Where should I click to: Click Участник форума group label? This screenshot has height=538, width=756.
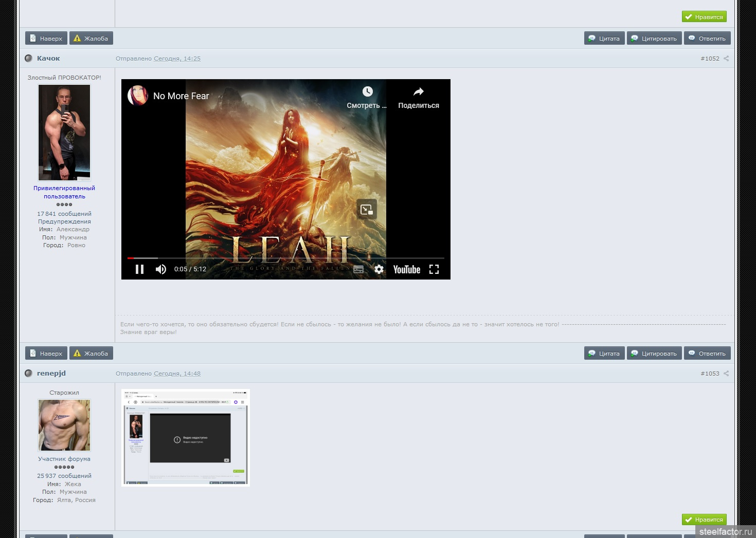[64, 459]
